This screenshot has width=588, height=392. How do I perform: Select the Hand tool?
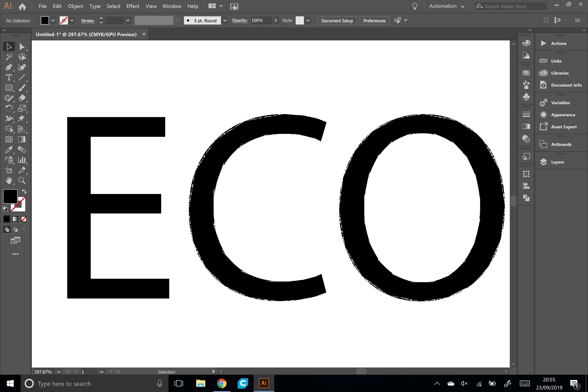[9, 181]
